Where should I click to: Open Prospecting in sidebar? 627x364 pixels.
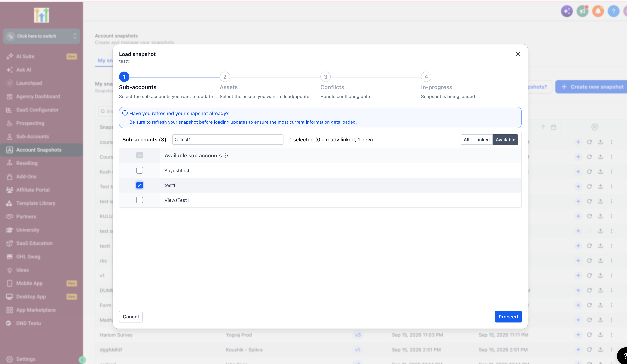pyautogui.click(x=41, y=123)
